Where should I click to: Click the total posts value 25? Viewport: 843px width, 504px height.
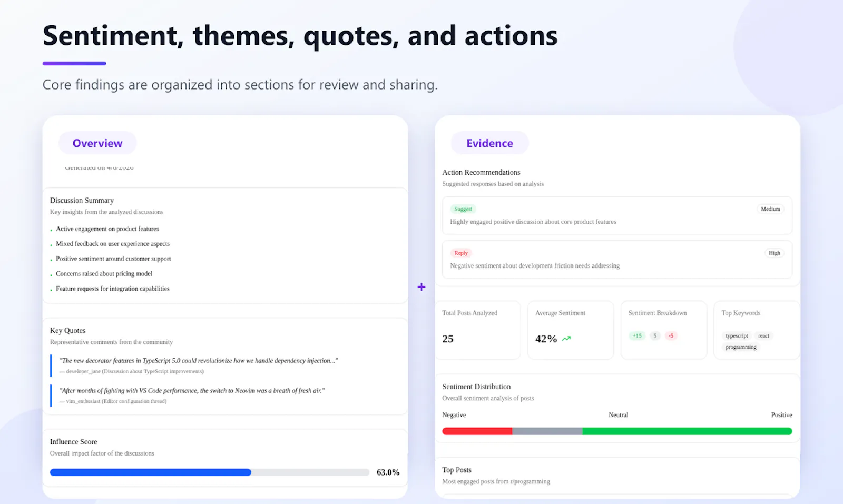tap(448, 339)
